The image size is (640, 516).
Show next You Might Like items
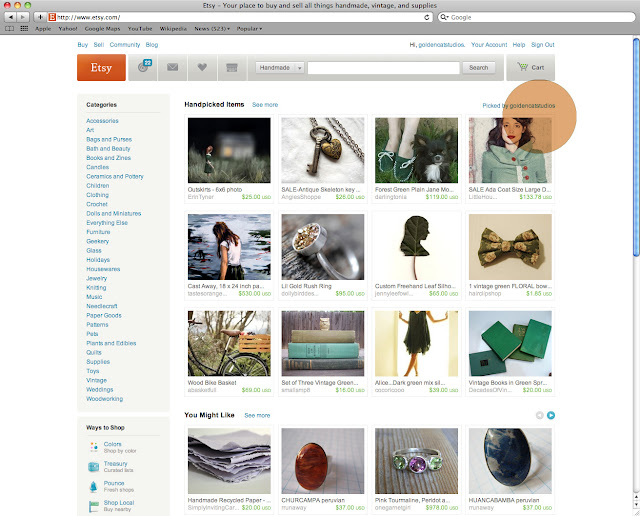551,415
